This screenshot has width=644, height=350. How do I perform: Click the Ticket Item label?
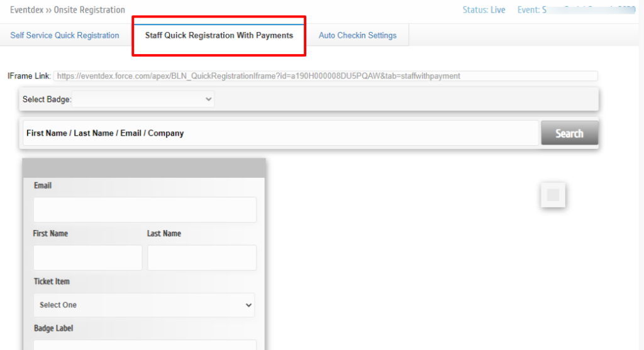[x=52, y=282]
